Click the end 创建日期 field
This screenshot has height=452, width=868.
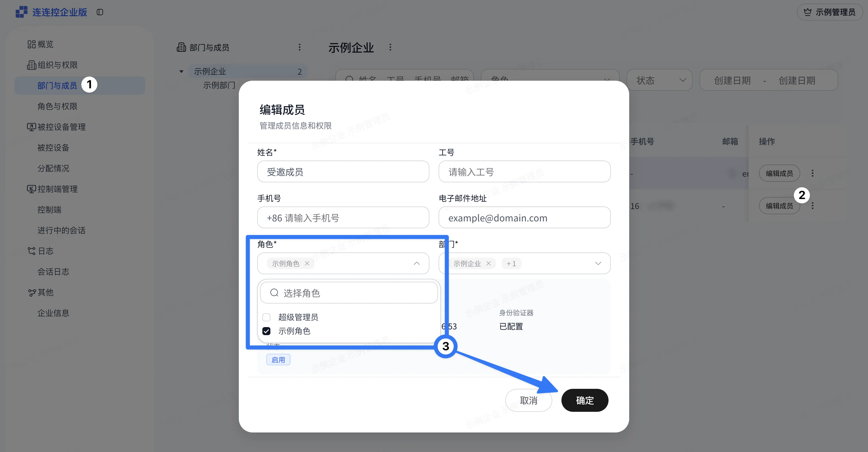tap(797, 80)
